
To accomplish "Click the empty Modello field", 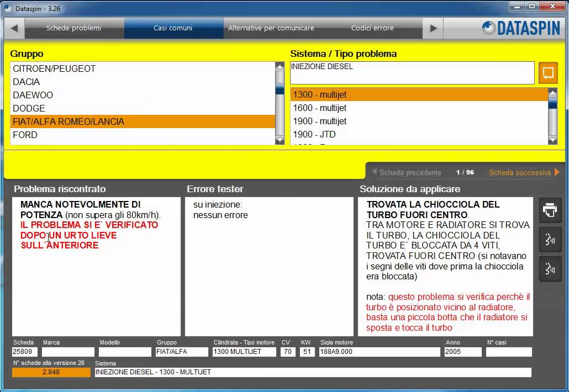I will [125, 352].
